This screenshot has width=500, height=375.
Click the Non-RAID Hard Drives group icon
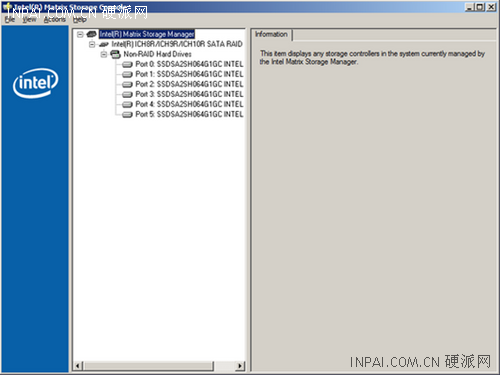click(x=115, y=54)
